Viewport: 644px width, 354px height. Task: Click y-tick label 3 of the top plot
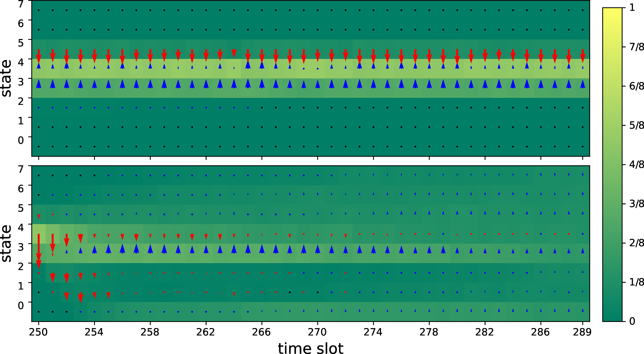(x=21, y=82)
